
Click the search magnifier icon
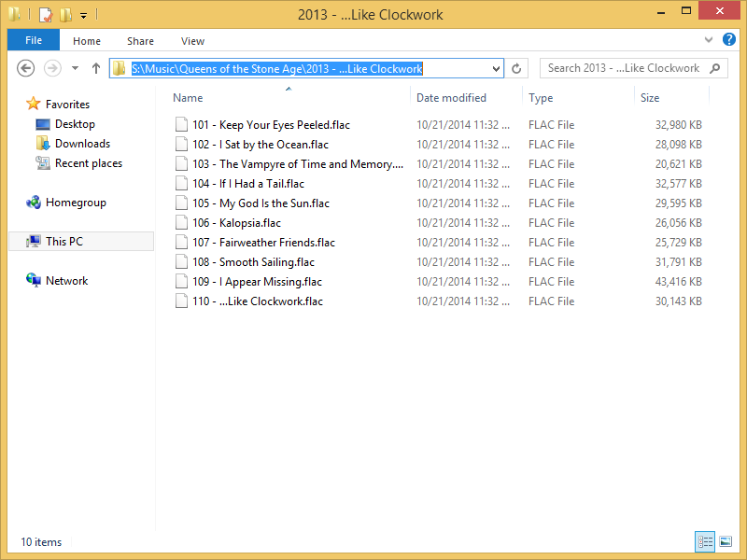point(714,68)
